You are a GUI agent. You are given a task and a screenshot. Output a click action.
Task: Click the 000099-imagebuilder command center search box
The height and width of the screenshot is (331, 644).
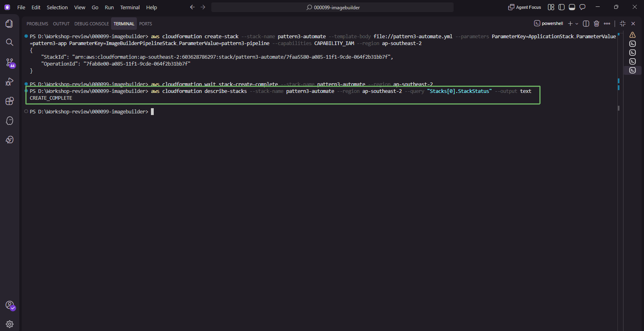point(332,7)
